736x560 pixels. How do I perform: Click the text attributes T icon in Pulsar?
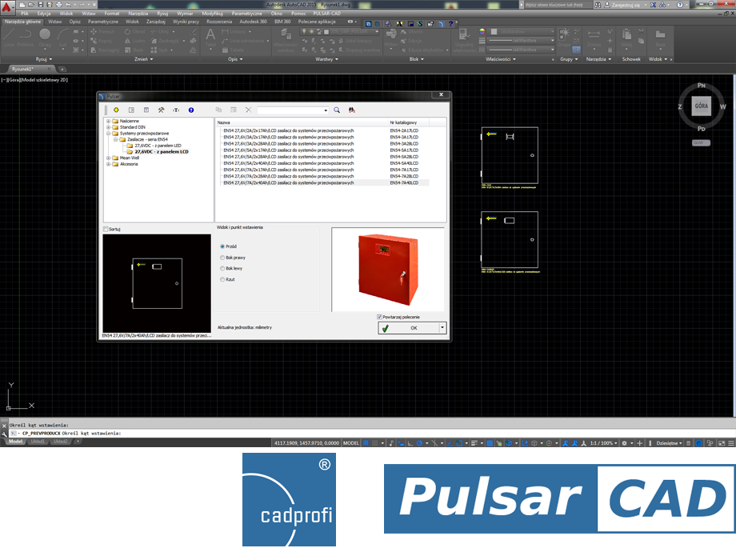[176, 110]
